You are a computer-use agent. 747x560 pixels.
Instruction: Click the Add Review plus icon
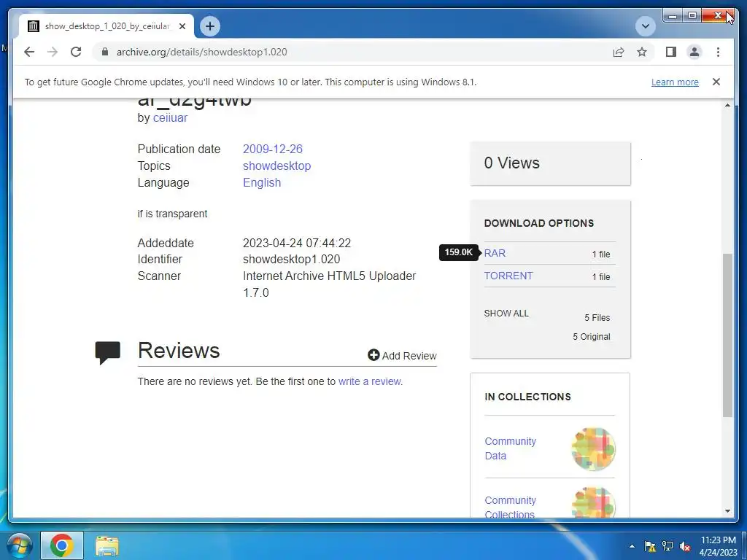click(x=373, y=355)
